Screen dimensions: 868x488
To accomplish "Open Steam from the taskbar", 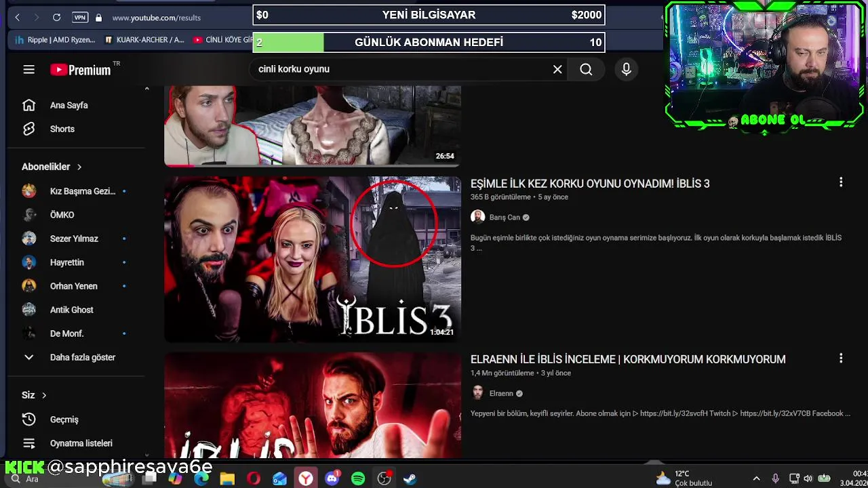I will [x=410, y=479].
